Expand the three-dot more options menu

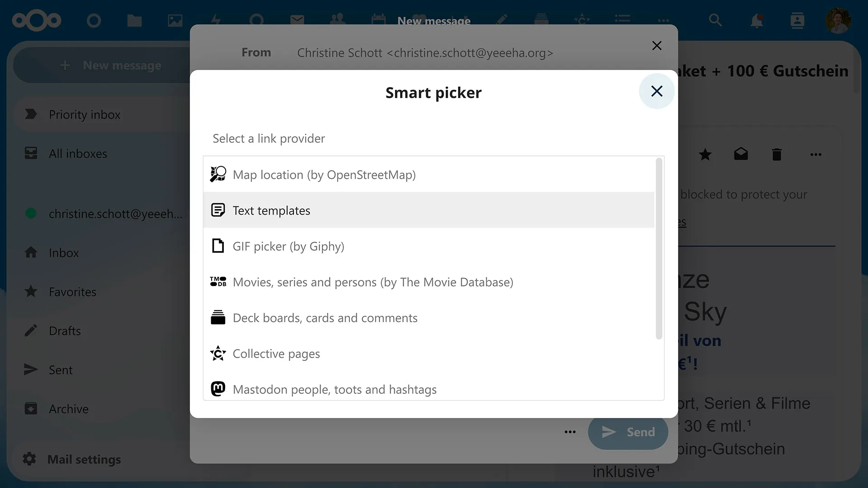(x=570, y=432)
